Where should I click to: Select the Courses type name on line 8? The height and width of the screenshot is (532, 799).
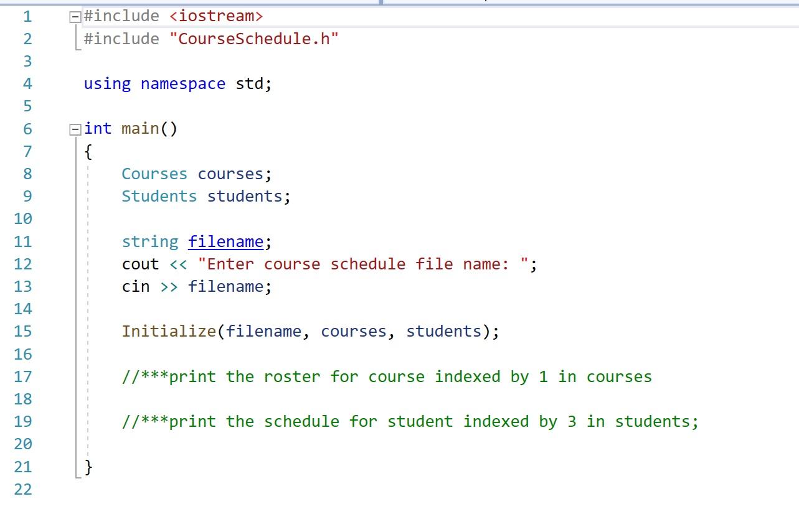point(153,174)
